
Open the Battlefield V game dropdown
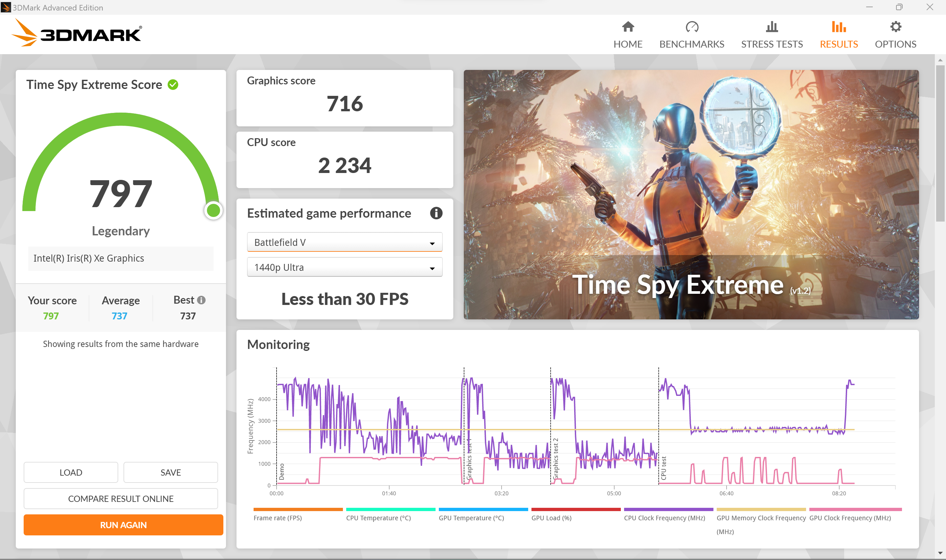344,242
